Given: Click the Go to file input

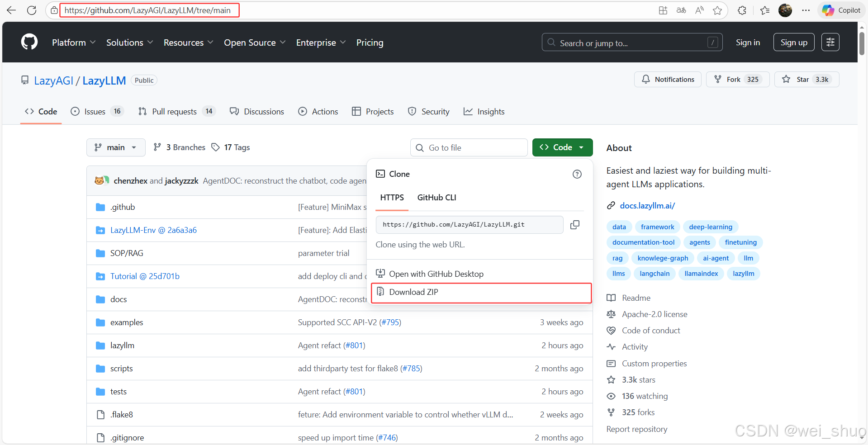Looking at the screenshot, I should pyautogui.click(x=469, y=147).
